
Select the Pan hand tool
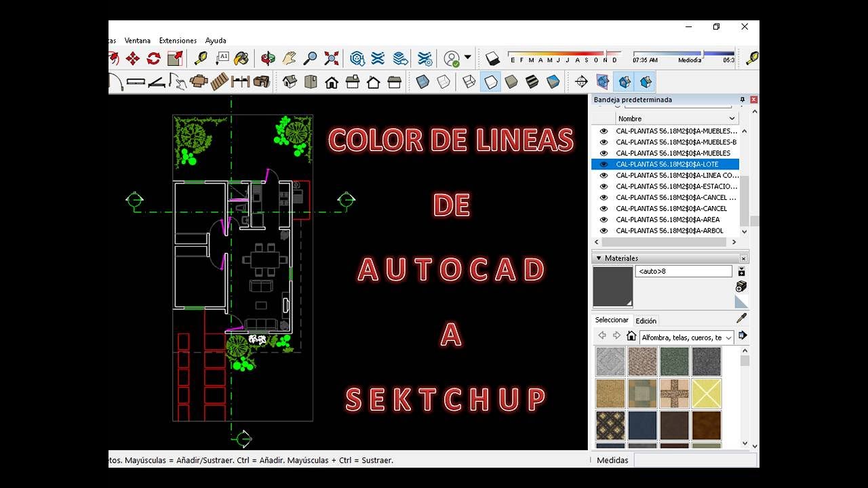[290, 58]
